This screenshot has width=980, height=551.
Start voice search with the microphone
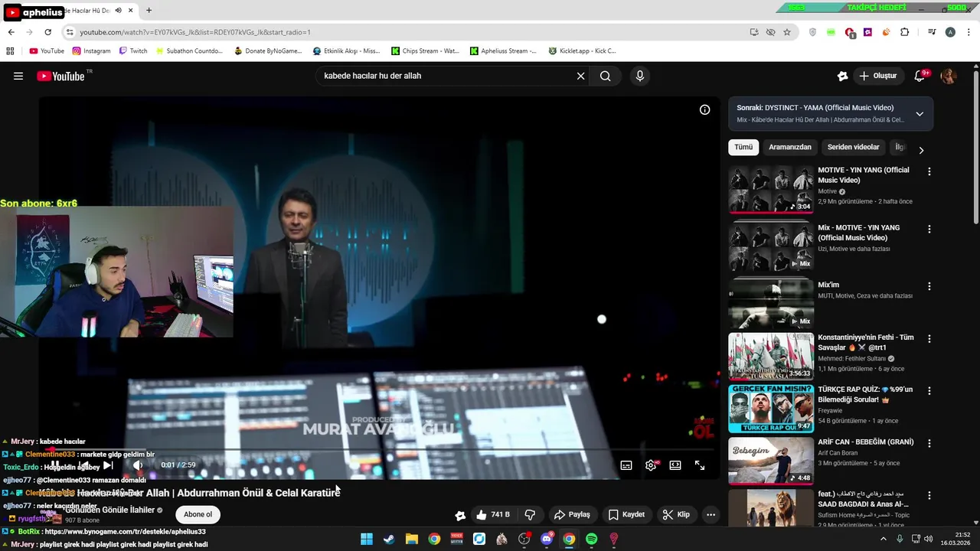pyautogui.click(x=640, y=76)
